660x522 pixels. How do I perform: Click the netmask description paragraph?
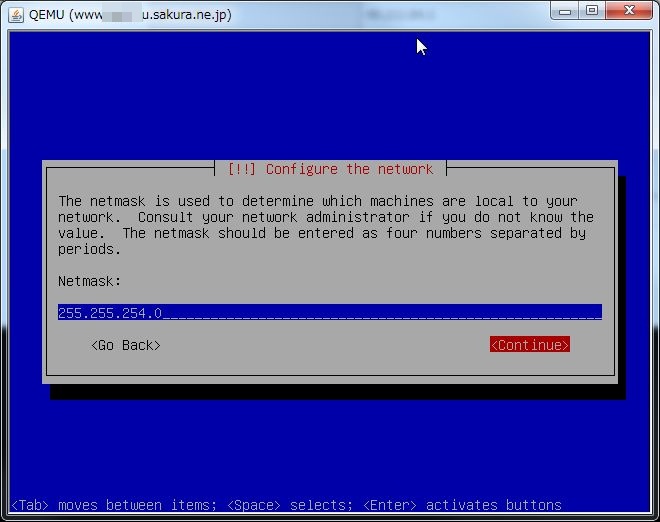pos(326,225)
